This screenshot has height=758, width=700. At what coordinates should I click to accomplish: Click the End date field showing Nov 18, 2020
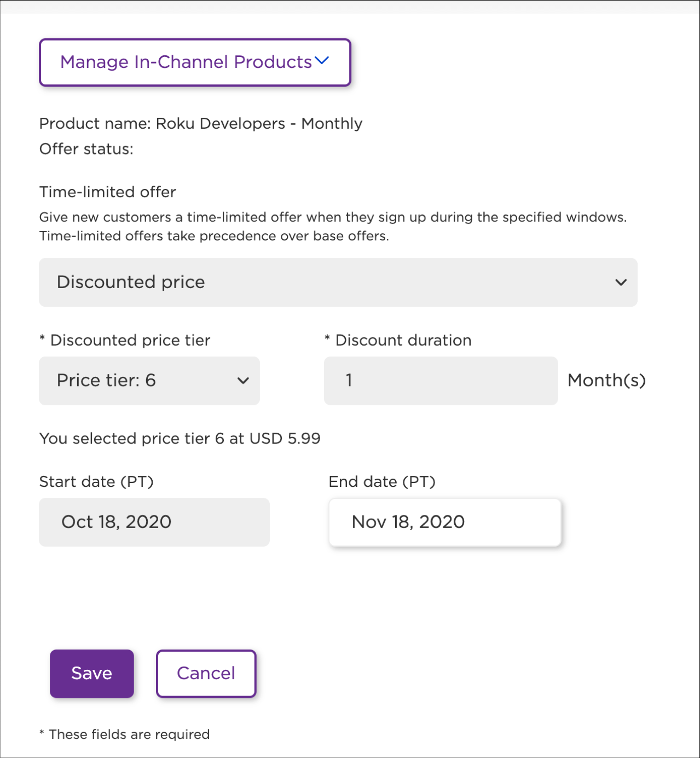click(444, 522)
